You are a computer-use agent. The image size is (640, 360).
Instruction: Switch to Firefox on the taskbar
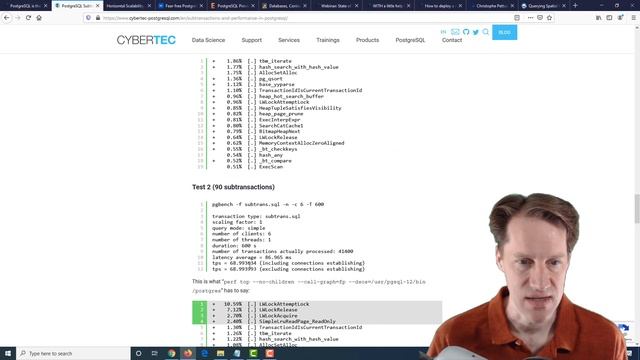click(188, 353)
